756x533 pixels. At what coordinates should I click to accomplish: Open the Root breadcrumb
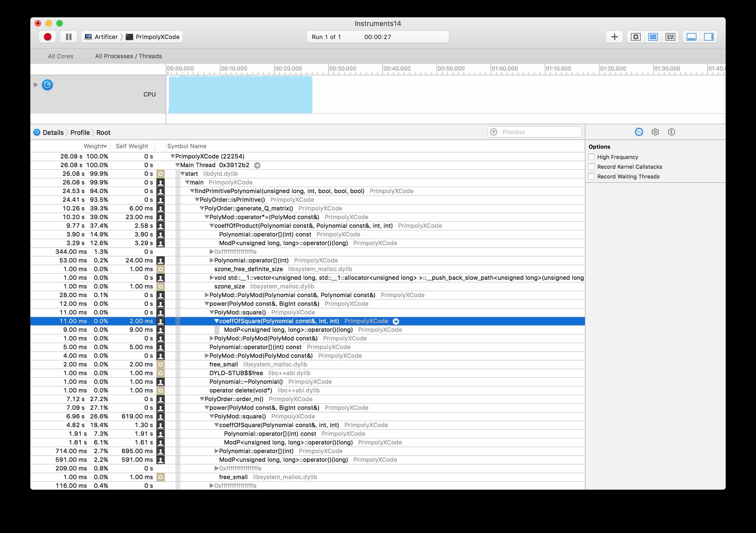point(103,132)
